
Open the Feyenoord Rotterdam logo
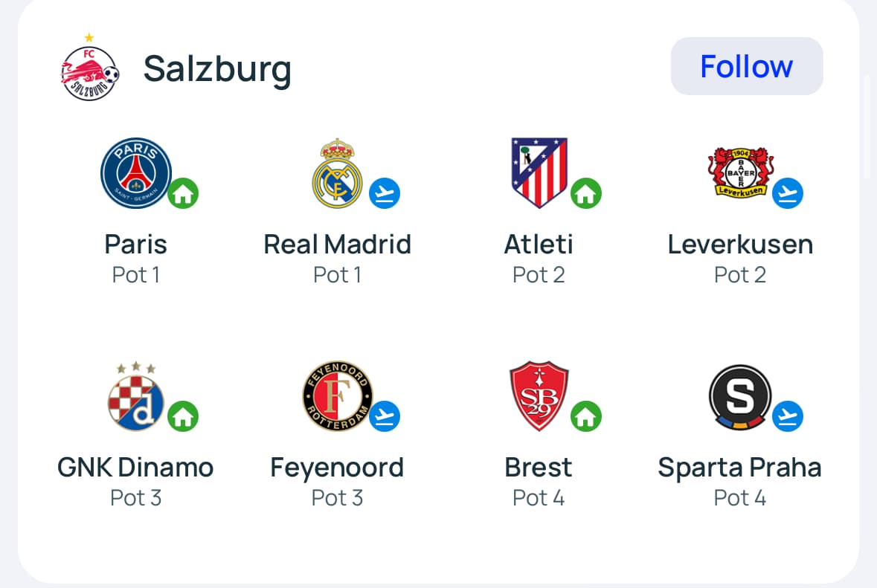tap(337, 396)
